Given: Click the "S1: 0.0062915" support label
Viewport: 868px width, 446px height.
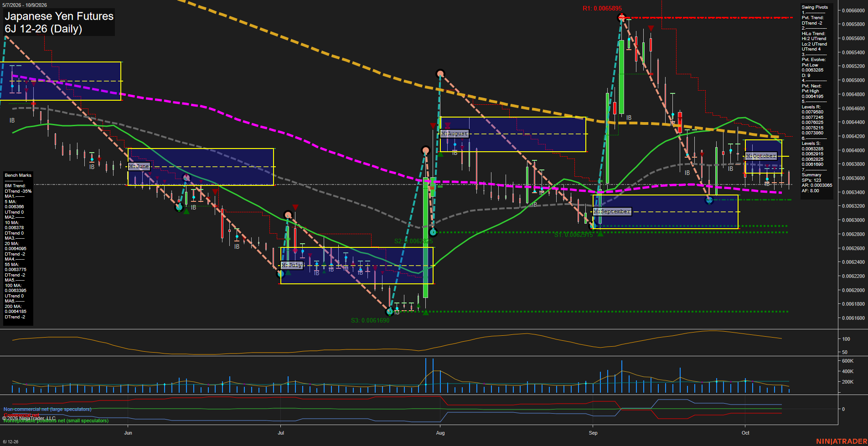Looking at the screenshot, I should pos(573,235).
